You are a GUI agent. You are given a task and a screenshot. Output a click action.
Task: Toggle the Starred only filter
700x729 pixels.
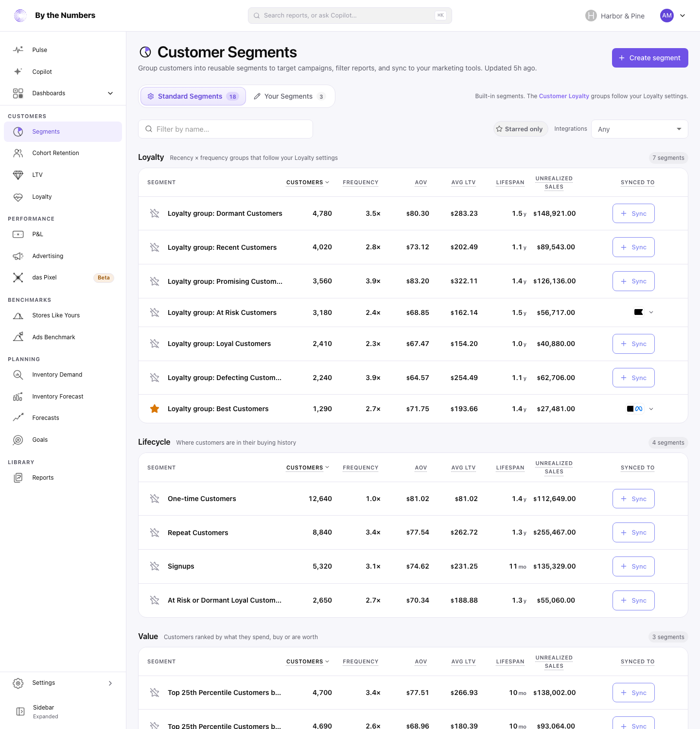click(x=521, y=129)
